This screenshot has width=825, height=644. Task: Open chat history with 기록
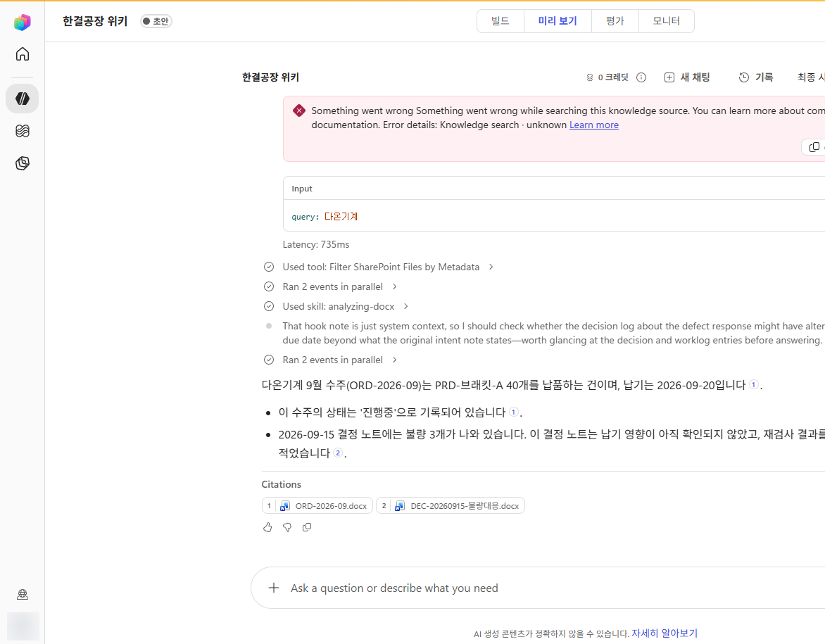pos(756,77)
